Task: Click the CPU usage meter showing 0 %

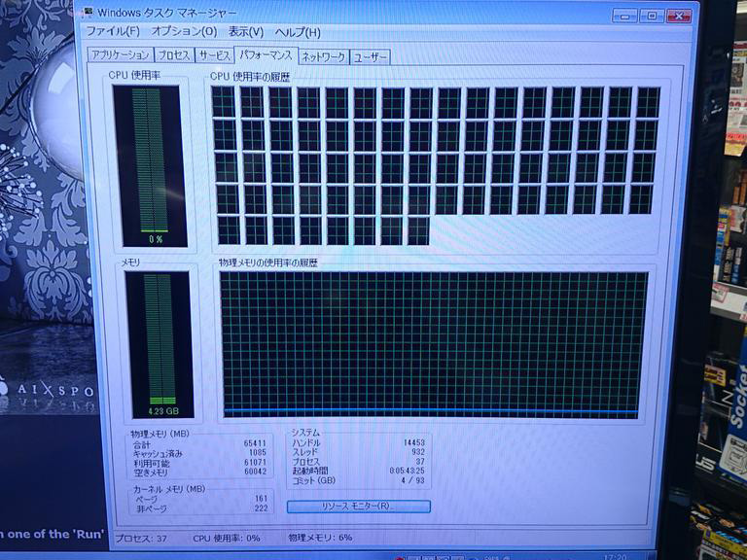Action: pos(150,165)
